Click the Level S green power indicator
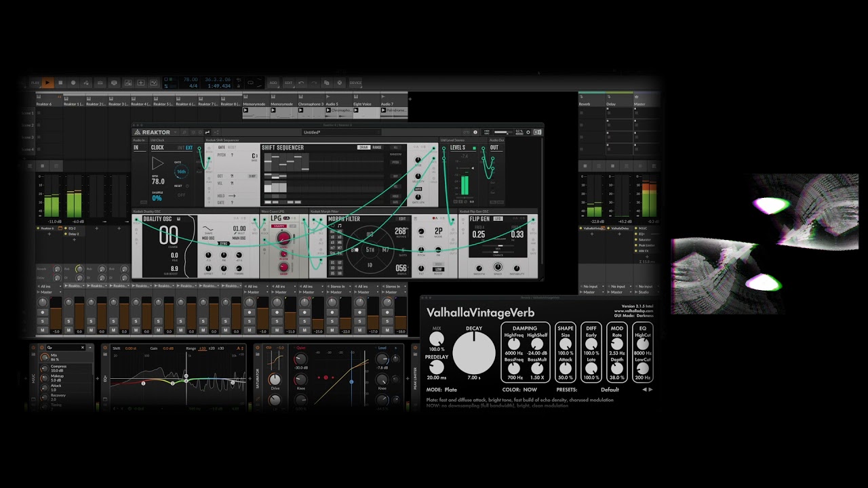This screenshot has width=868, height=488. 475,148
